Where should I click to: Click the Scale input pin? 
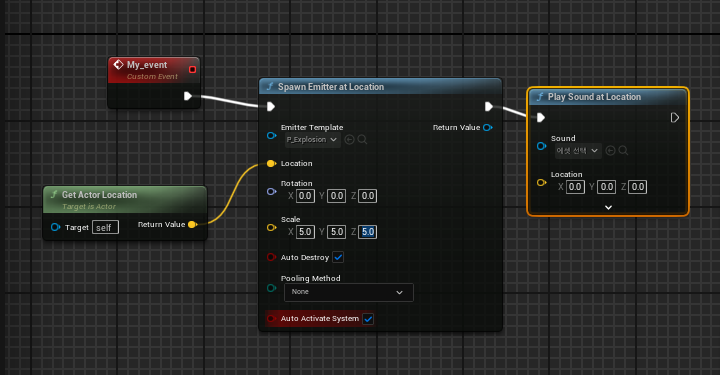tap(271, 227)
